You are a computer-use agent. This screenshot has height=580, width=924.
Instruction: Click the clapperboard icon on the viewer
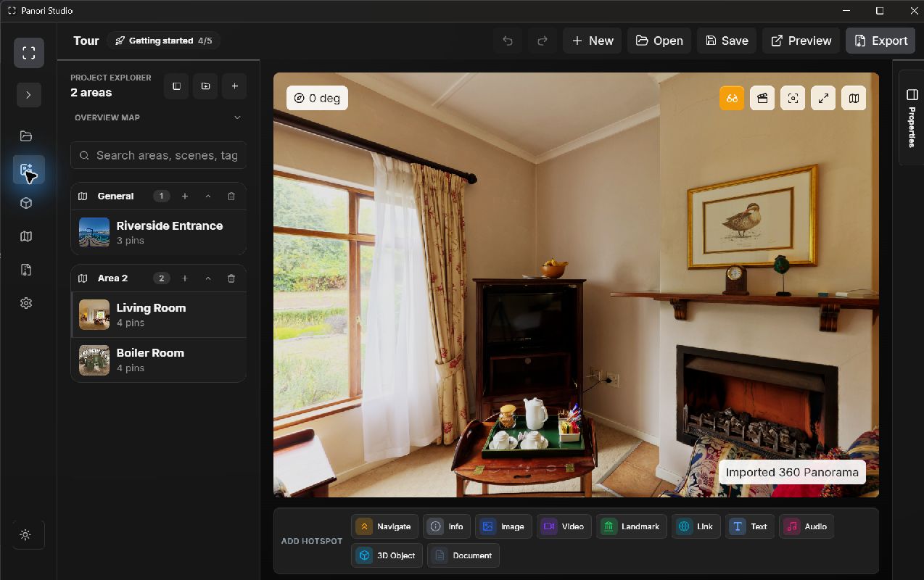point(762,98)
